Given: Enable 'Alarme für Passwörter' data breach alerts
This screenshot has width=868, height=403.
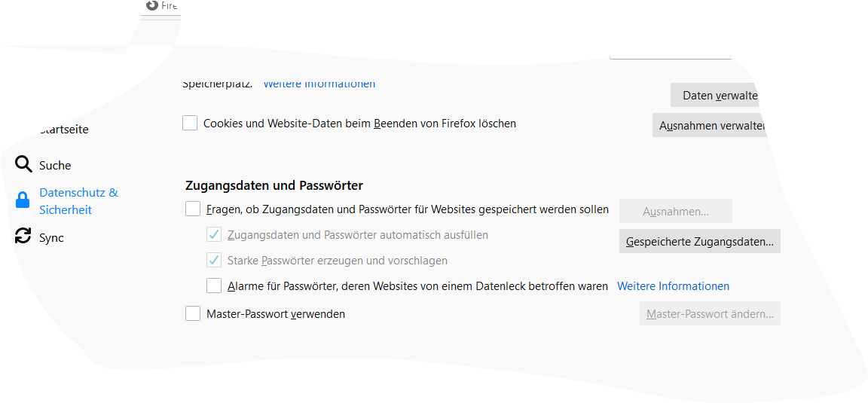Looking at the screenshot, I should point(214,286).
